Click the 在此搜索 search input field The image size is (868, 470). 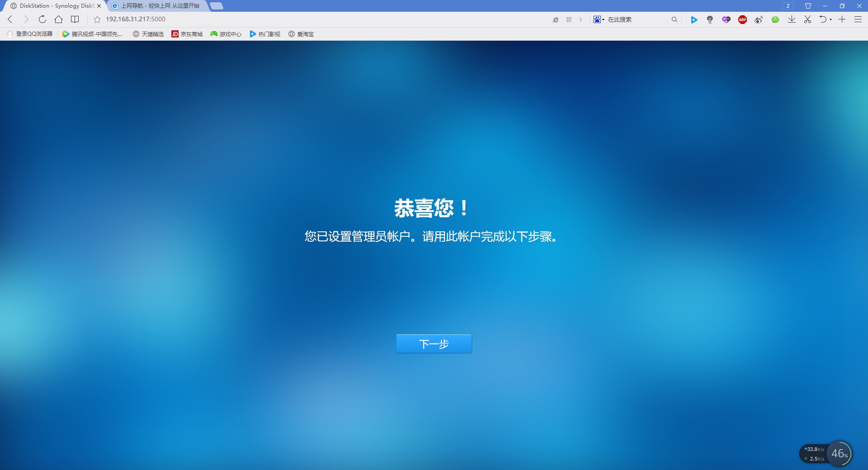(x=637, y=19)
